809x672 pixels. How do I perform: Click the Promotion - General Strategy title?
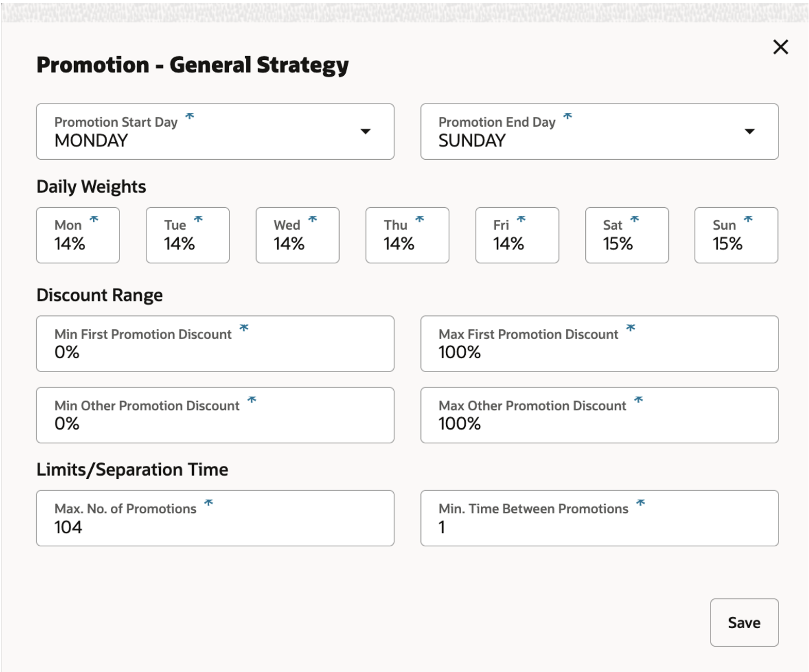[192, 65]
